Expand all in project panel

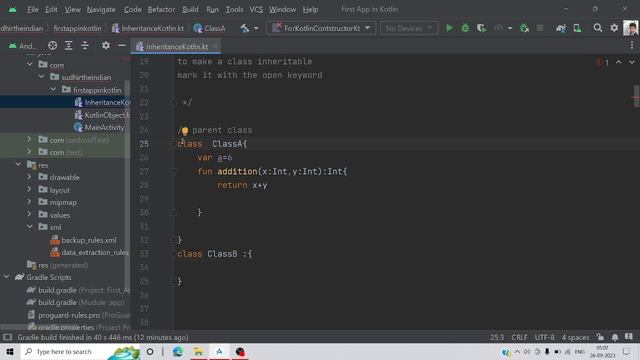click(x=69, y=46)
